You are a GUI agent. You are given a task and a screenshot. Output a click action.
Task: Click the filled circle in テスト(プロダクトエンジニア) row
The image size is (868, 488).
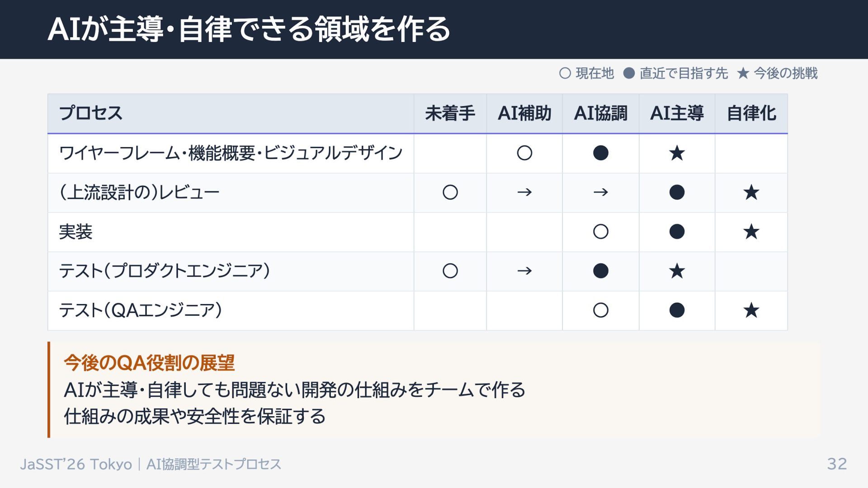600,271
